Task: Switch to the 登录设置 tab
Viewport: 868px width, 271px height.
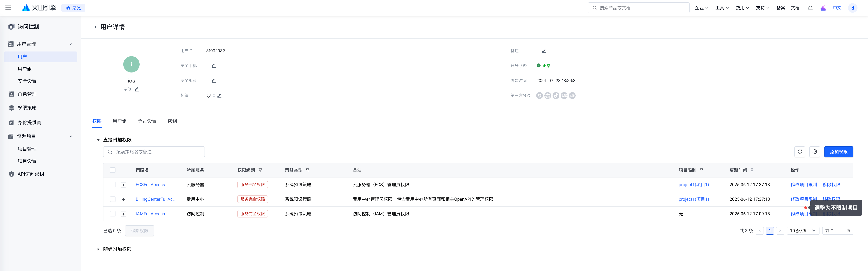Action: click(x=147, y=121)
